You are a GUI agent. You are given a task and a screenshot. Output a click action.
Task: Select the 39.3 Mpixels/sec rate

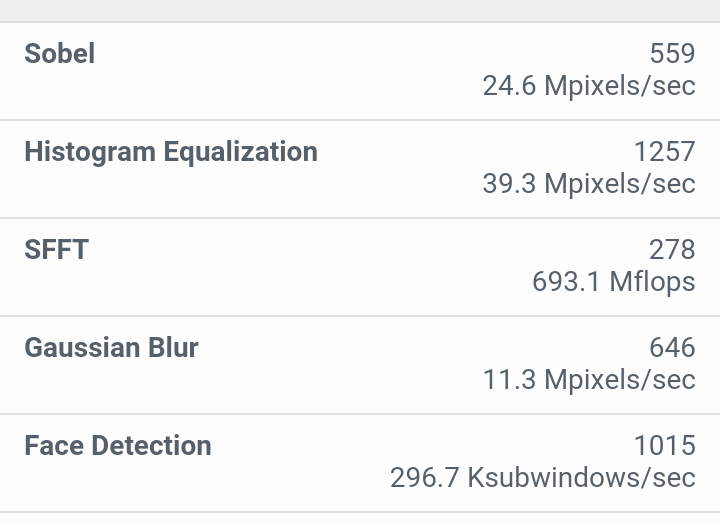588,184
